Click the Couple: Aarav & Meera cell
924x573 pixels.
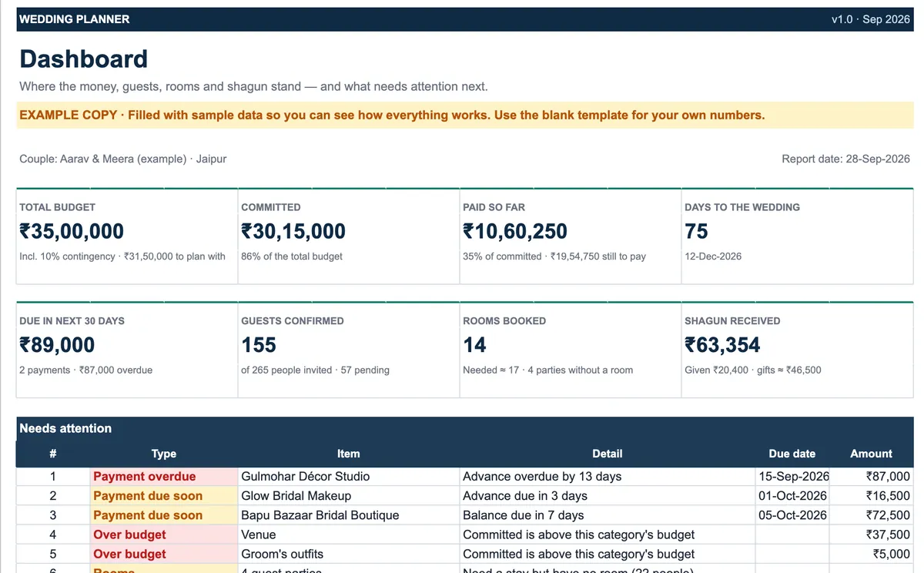tap(123, 159)
